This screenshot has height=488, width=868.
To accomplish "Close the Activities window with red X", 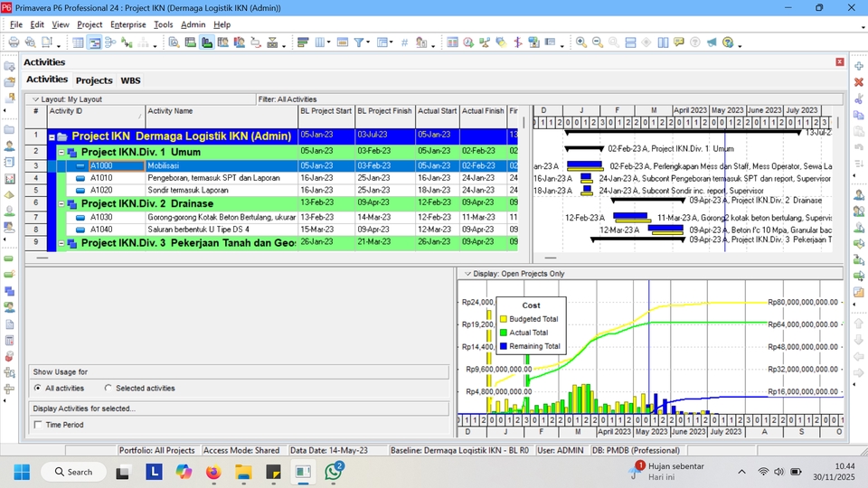I will (x=840, y=62).
